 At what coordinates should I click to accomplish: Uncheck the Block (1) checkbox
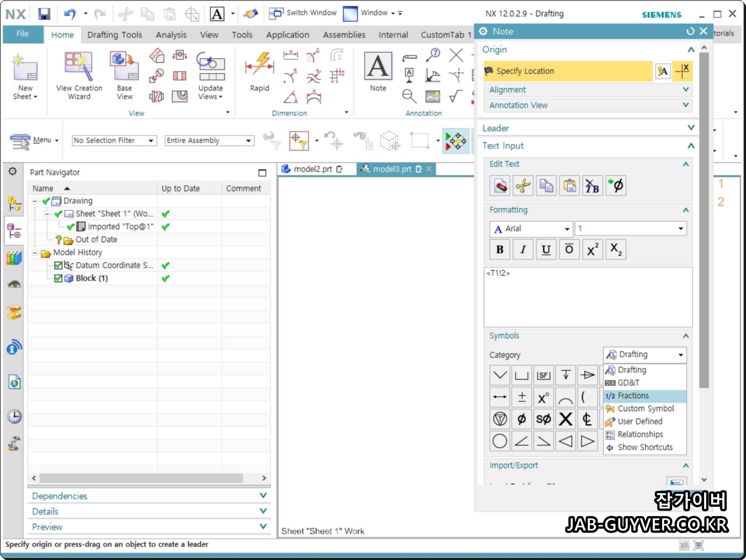58,278
